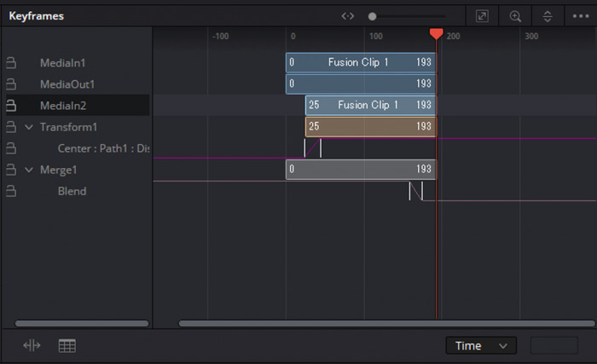
Task: Open the zoom-to-fit magnifier icon
Action: pyautogui.click(x=515, y=16)
